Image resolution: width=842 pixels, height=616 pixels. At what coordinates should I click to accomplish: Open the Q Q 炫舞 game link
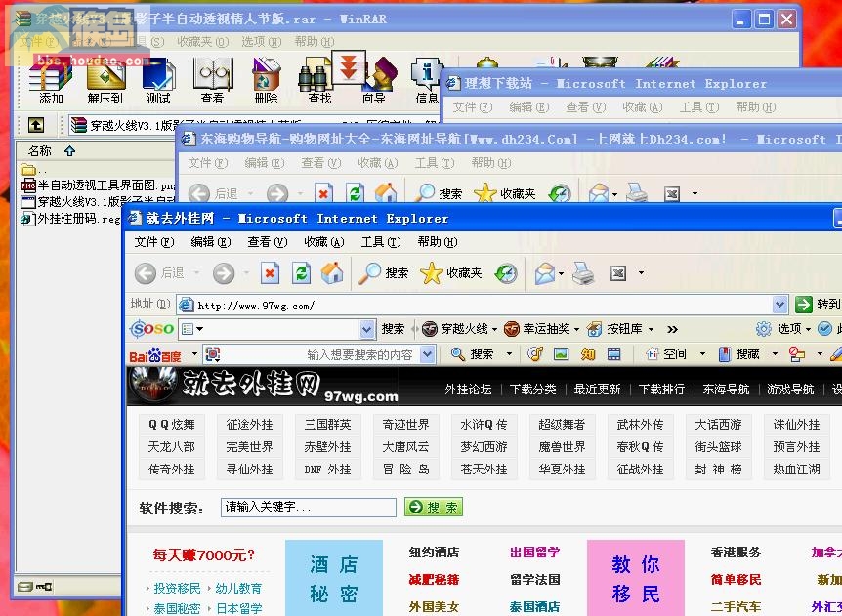click(171, 425)
